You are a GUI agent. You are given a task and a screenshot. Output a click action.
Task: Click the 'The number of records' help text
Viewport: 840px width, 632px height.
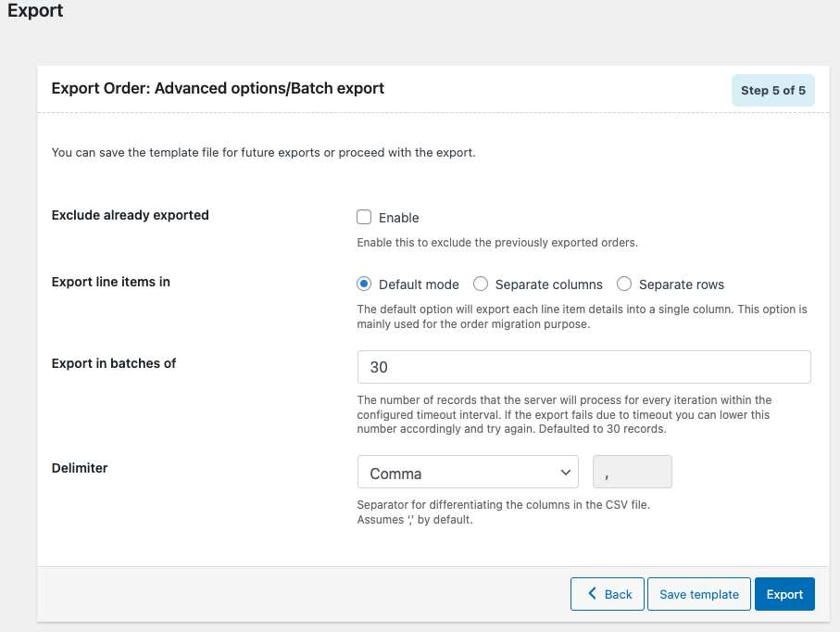tap(564, 414)
